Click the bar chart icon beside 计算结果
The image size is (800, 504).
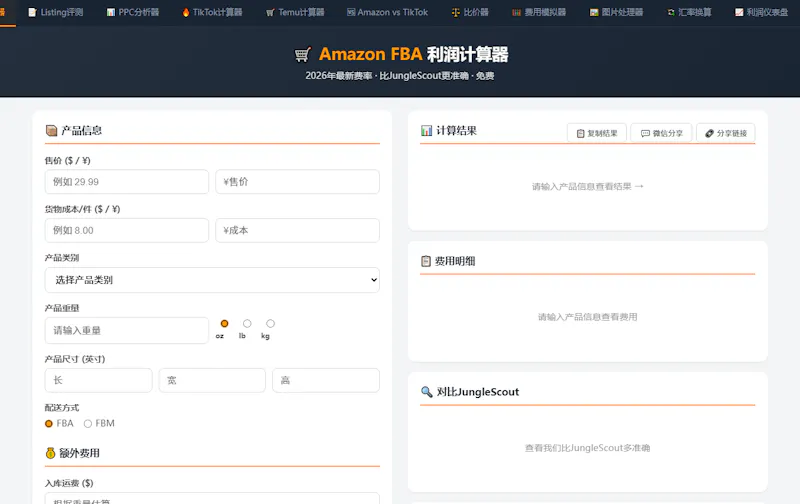(427, 131)
